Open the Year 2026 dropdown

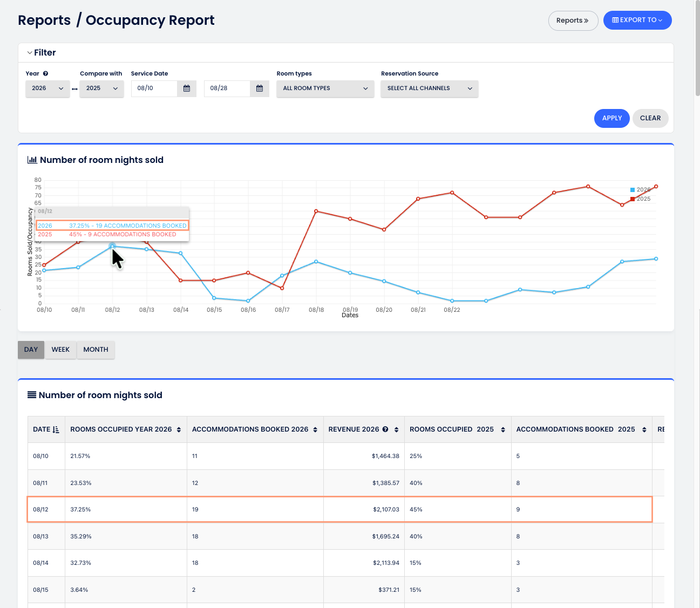(47, 88)
